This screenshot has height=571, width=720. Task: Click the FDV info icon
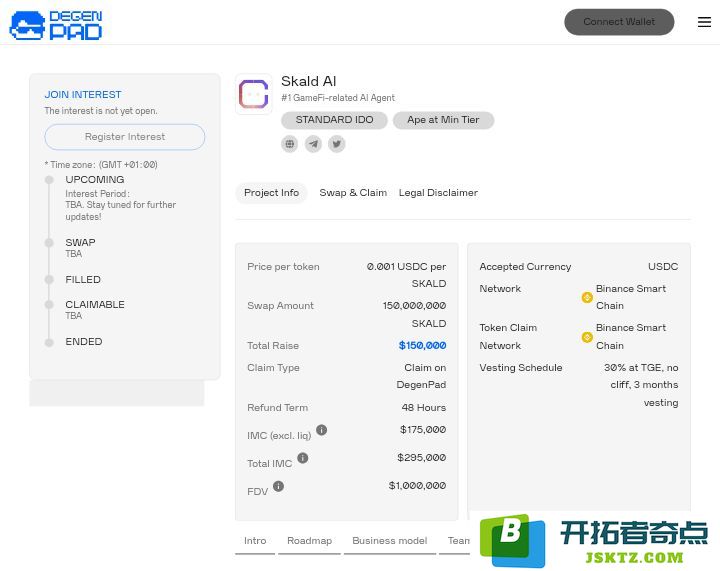[x=278, y=486]
